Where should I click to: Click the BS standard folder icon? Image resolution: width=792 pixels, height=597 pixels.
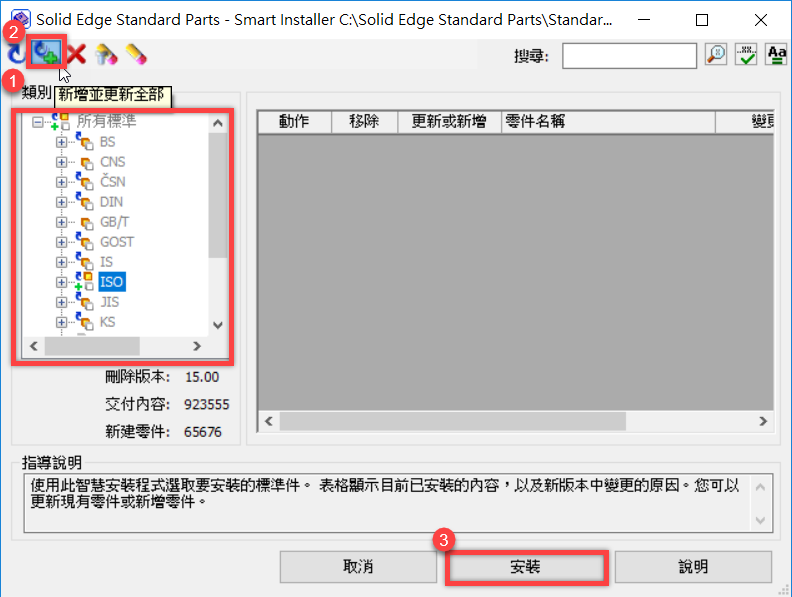pyautogui.click(x=84, y=141)
